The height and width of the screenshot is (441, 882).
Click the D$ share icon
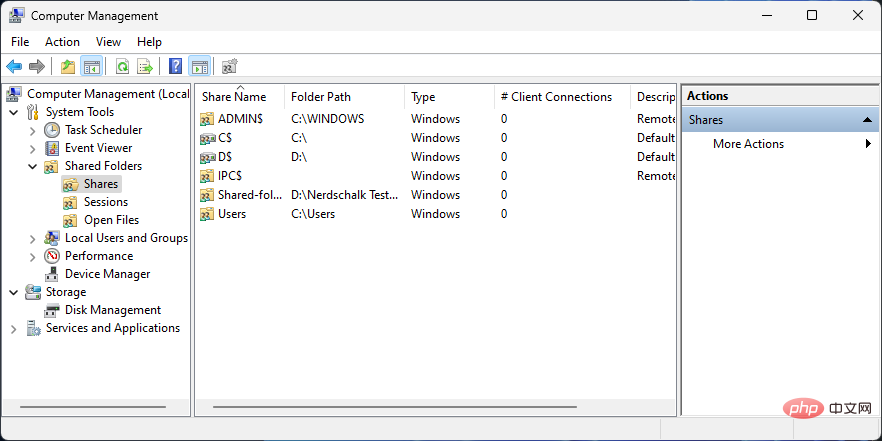coord(208,158)
